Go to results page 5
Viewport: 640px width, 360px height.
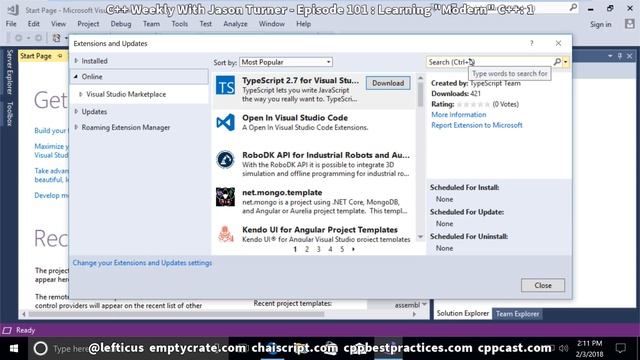tap(342, 249)
